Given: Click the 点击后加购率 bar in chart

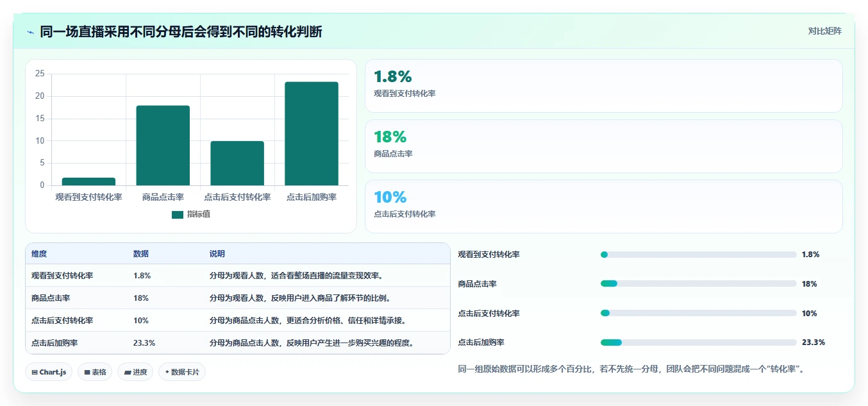Looking at the screenshot, I should 312,133.
